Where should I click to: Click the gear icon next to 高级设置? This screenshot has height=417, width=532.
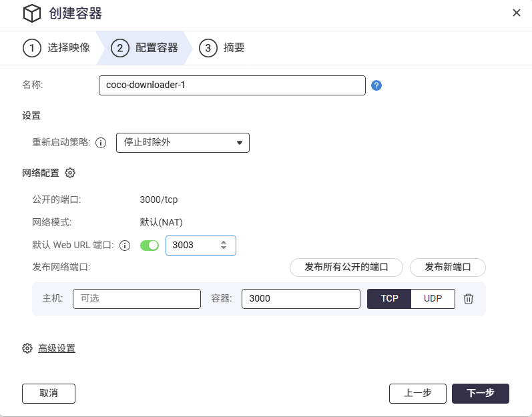coord(27,348)
